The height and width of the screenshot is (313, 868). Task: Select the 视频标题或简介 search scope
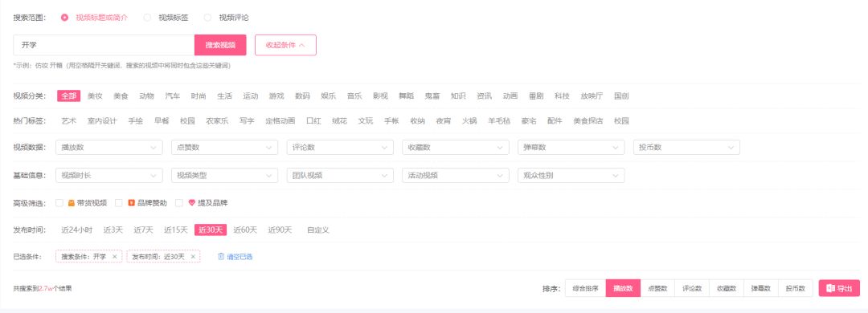click(x=65, y=18)
